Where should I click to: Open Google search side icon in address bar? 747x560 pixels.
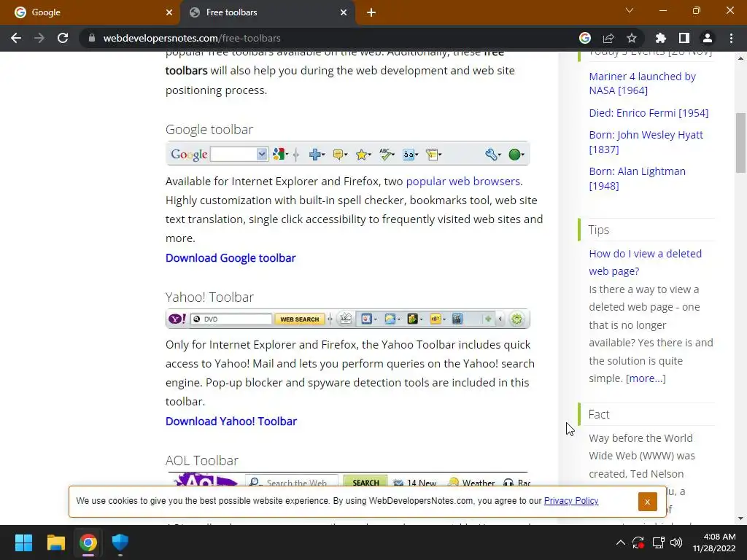coord(585,38)
